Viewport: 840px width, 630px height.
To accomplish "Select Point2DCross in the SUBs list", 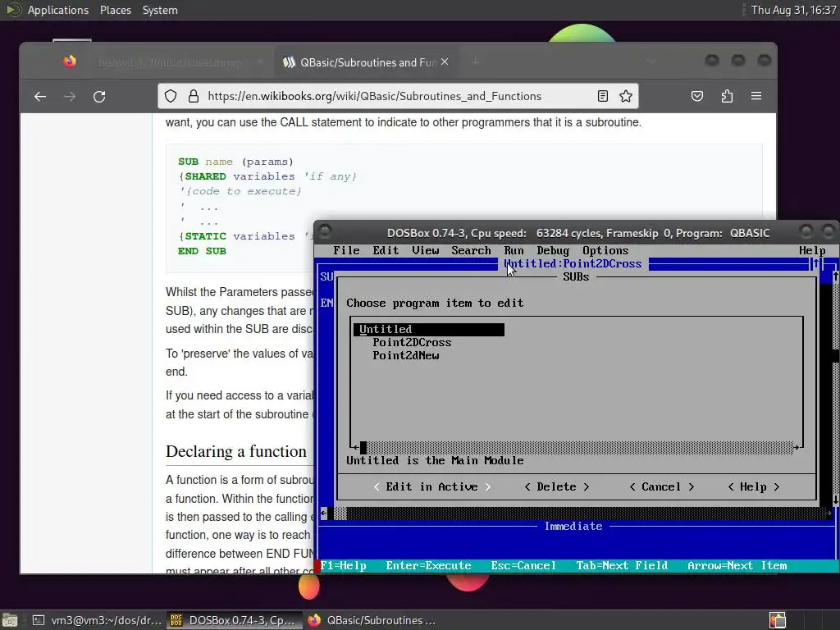I will click(x=412, y=342).
